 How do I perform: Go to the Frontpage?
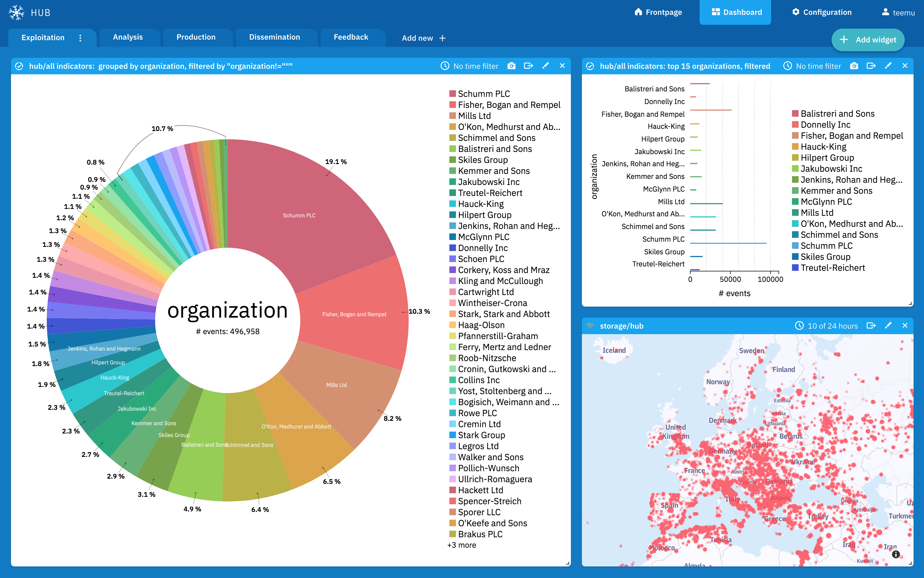pos(658,12)
